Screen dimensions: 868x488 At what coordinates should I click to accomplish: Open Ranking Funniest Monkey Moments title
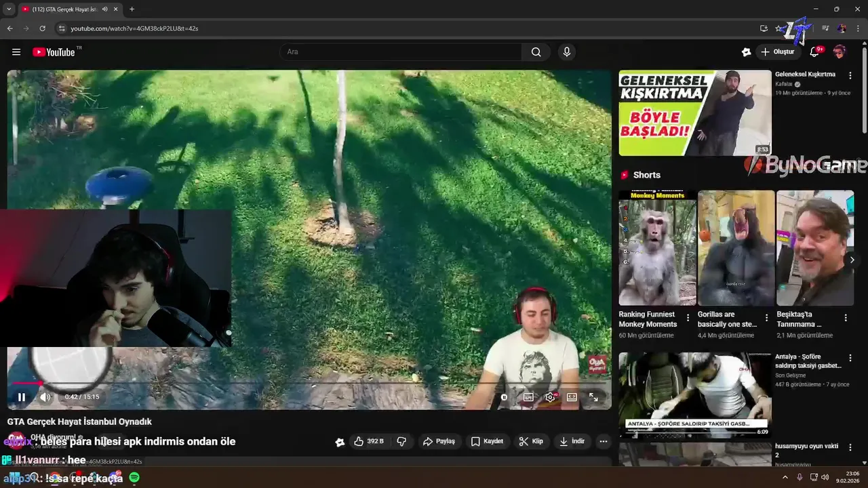pos(648,319)
